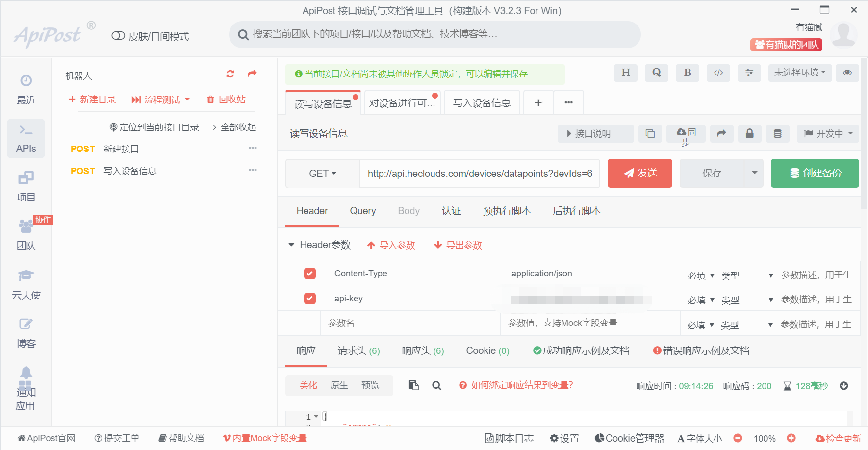Open the 开发中 status dropdown

[828, 133]
